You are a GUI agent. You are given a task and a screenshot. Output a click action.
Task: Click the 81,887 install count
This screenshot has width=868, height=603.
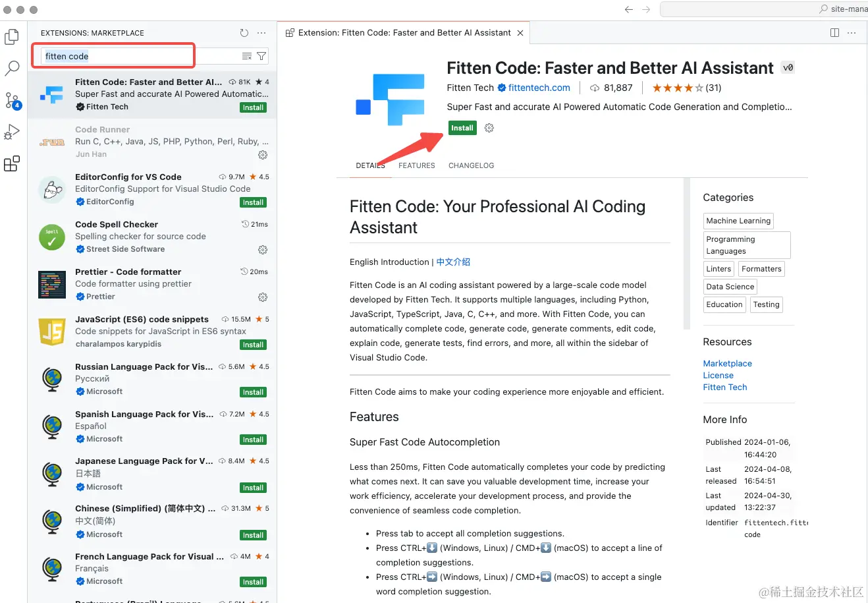point(612,88)
